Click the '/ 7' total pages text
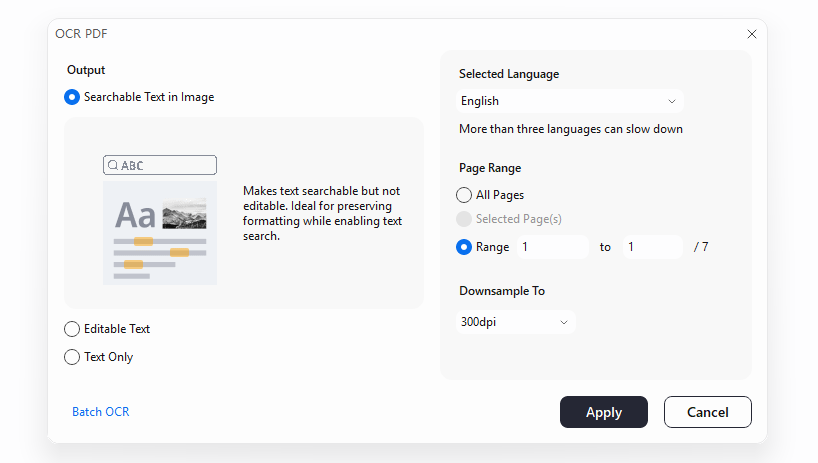 click(x=701, y=247)
